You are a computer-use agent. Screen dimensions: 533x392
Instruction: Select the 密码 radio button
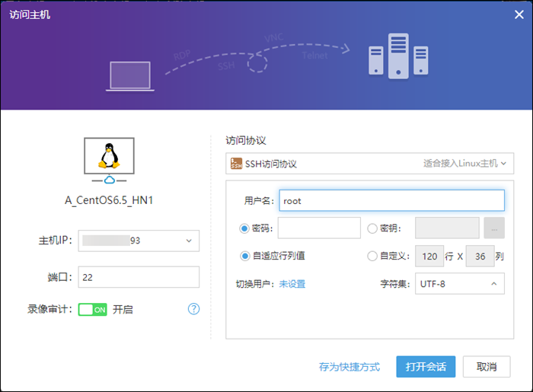[244, 228]
